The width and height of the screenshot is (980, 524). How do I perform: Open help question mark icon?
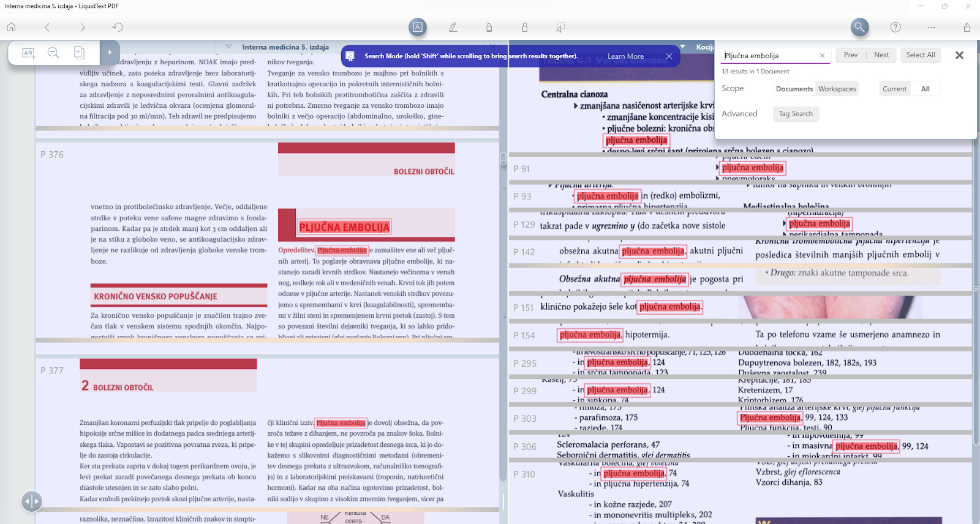[895, 27]
